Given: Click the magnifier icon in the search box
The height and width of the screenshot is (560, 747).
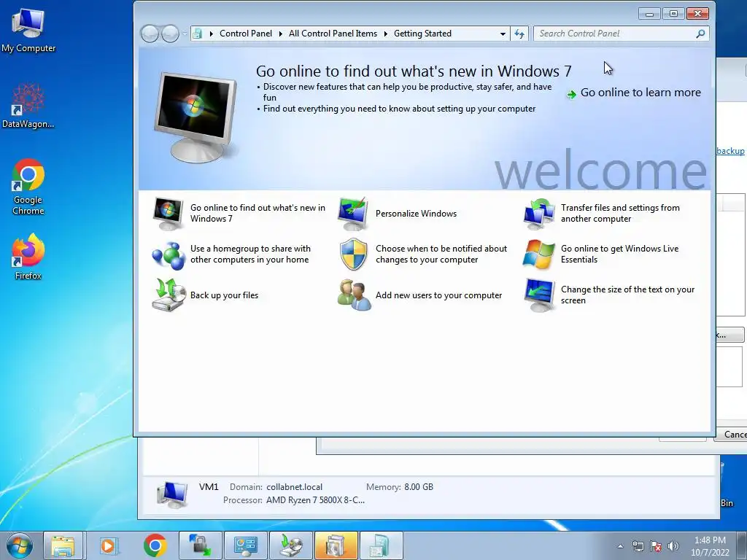Looking at the screenshot, I should 700,34.
